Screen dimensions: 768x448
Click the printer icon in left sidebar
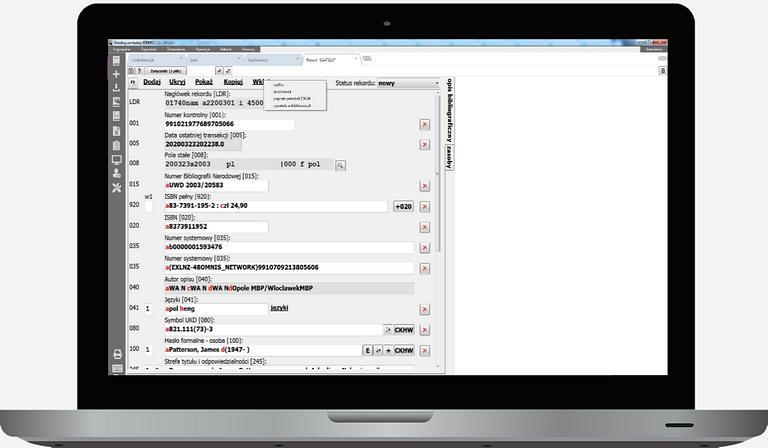(117, 354)
